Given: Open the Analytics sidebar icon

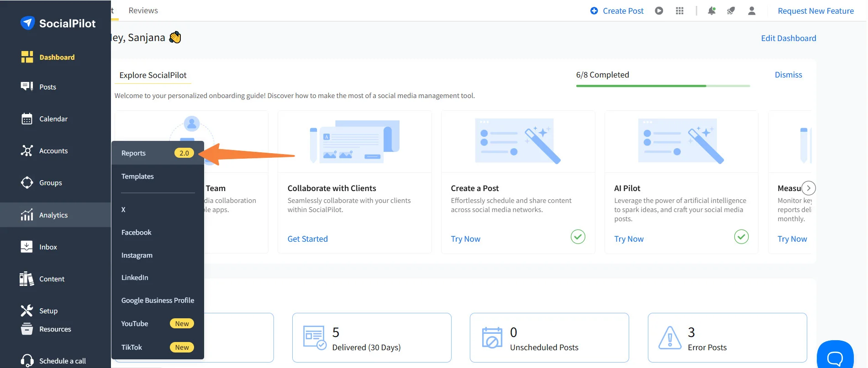Looking at the screenshot, I should pos(27,215).
